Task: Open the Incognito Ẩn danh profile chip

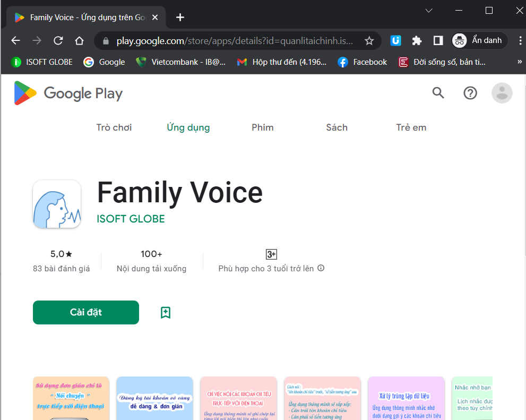Action: (479, 40)
